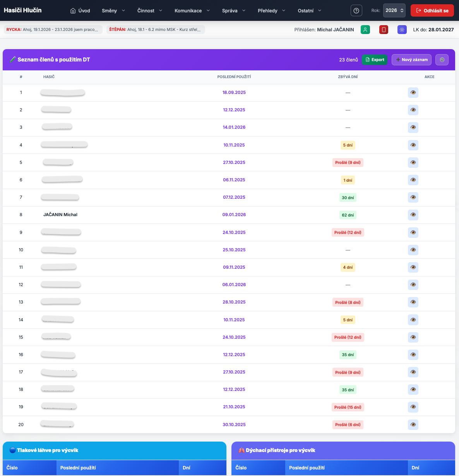Open the Rok year selector showing 2026
The height and width of the screenshot is (476, 459).
point(394,10)
